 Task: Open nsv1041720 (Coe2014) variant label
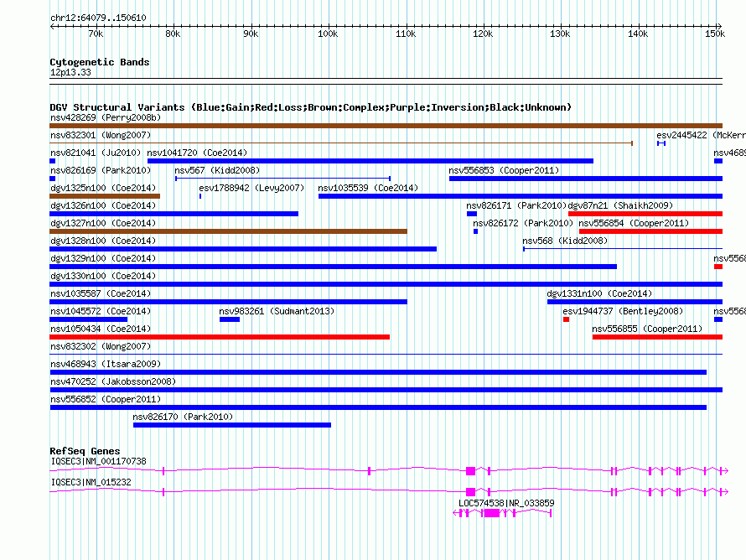(x=197, y=153)
